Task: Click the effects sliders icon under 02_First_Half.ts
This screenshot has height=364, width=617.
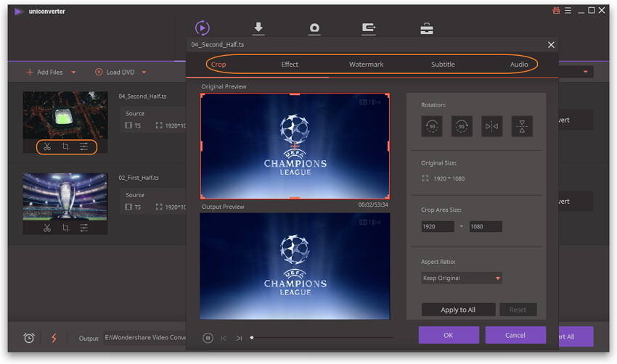Action: 83,228
